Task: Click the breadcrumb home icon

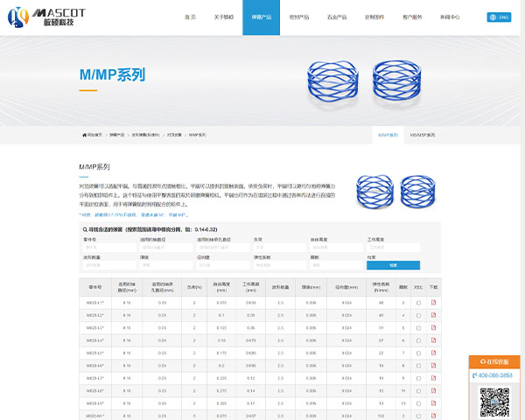Action: click(x=84, y=135)
